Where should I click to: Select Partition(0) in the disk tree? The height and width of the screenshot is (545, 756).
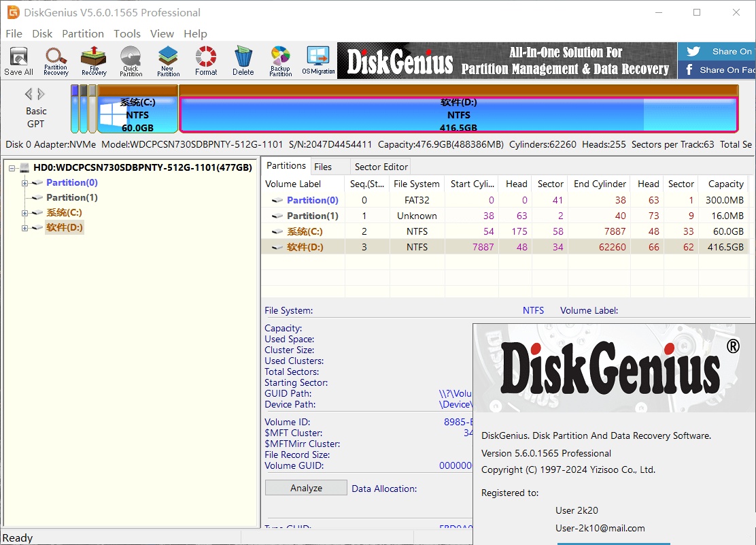click(72, 182)
